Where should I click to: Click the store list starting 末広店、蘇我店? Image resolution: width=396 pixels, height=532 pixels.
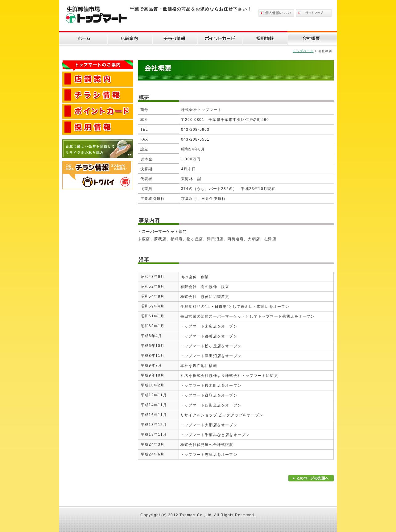coord(207,239)
